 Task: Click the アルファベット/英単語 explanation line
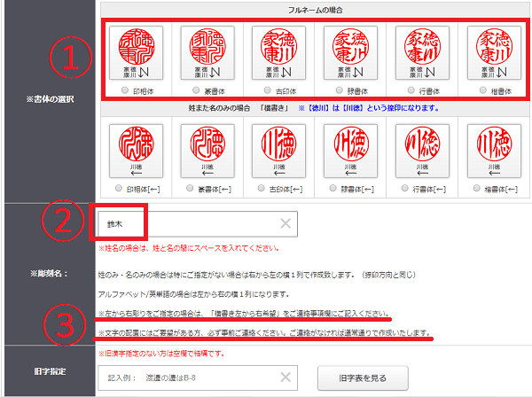[x=193, y=294]
